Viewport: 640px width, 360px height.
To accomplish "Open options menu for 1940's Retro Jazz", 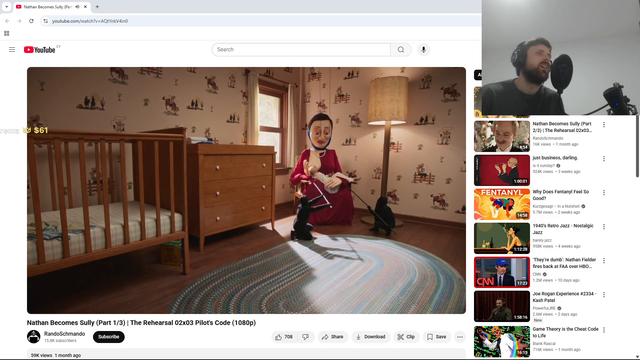I will coord(604,227).
